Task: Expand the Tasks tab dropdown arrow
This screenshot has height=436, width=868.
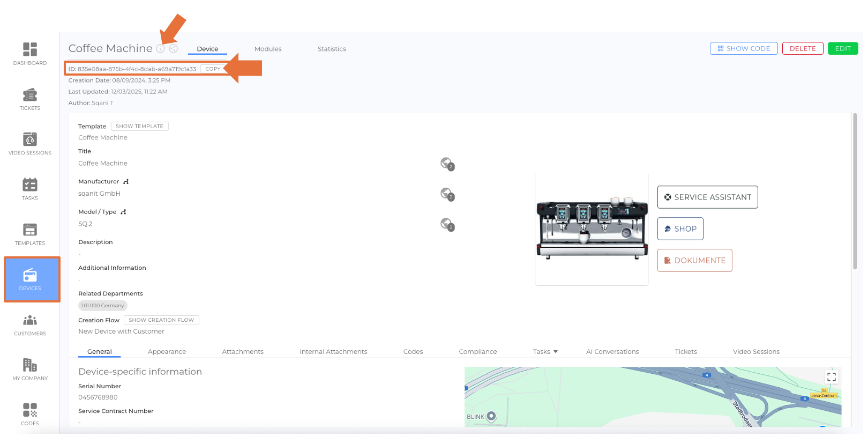Action: (x=556, y=352)
